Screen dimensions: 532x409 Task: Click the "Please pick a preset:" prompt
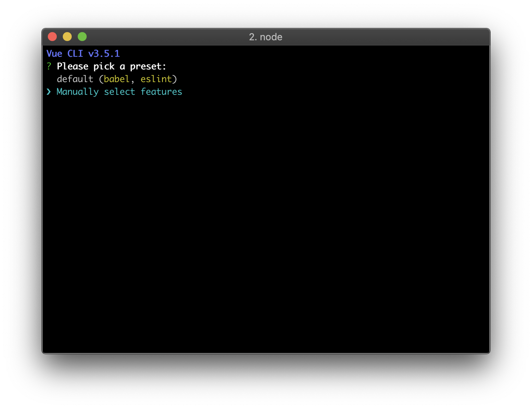[111, 66]
